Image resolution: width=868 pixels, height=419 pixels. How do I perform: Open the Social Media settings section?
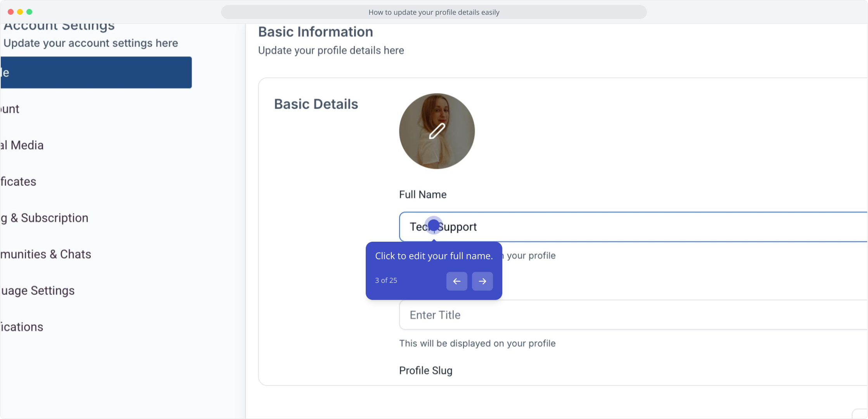pyautogui.click(x=22, y=145)
